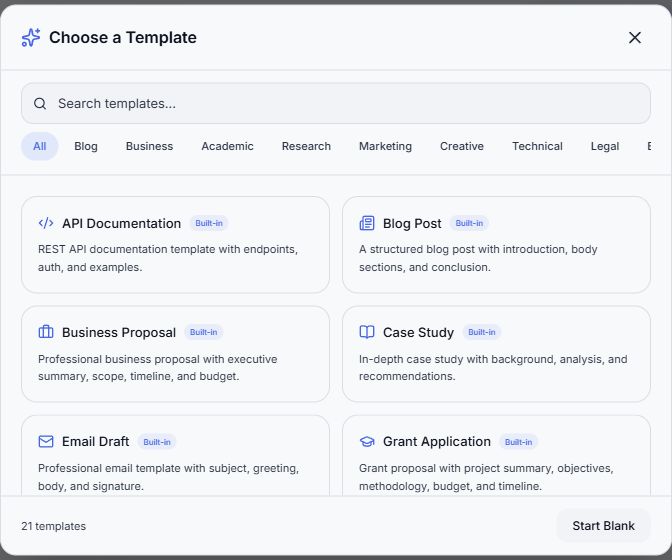Show Technical templates

click(x=537, y=146)
